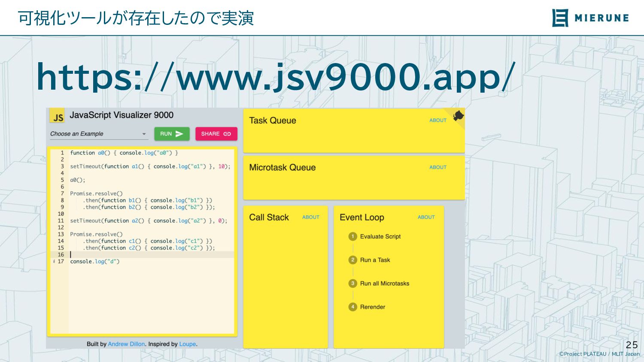Click console.log("d") on line 17
Image resolution: width=644 pixels, height=362 pixels.
coord(95,262)
